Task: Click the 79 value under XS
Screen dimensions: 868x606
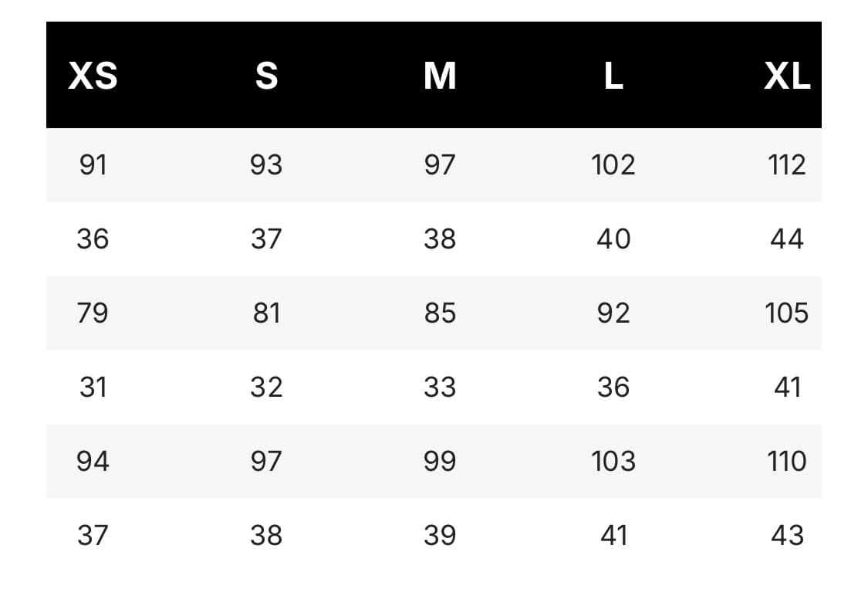Action: (93, 313)
